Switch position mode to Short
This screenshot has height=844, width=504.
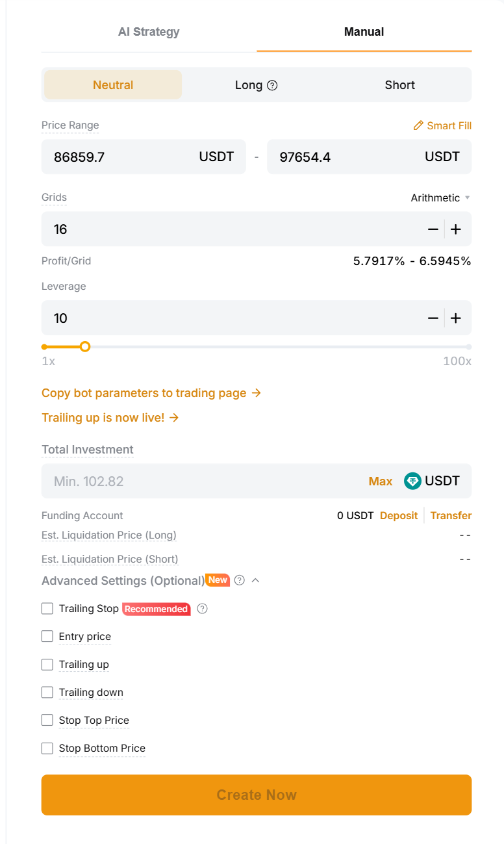(x=399, y=84)
